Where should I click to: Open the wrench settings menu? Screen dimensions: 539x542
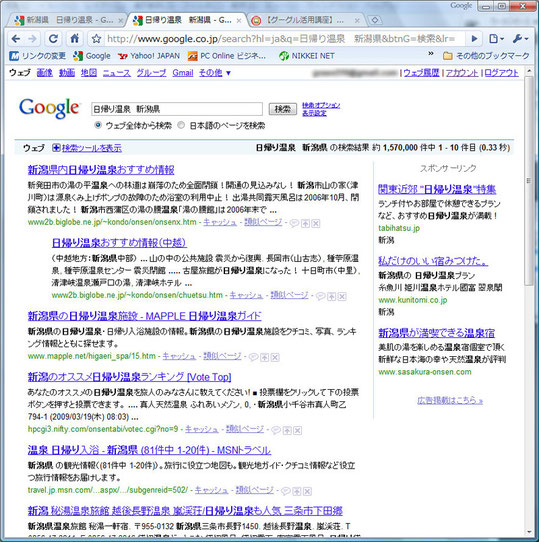520,39
